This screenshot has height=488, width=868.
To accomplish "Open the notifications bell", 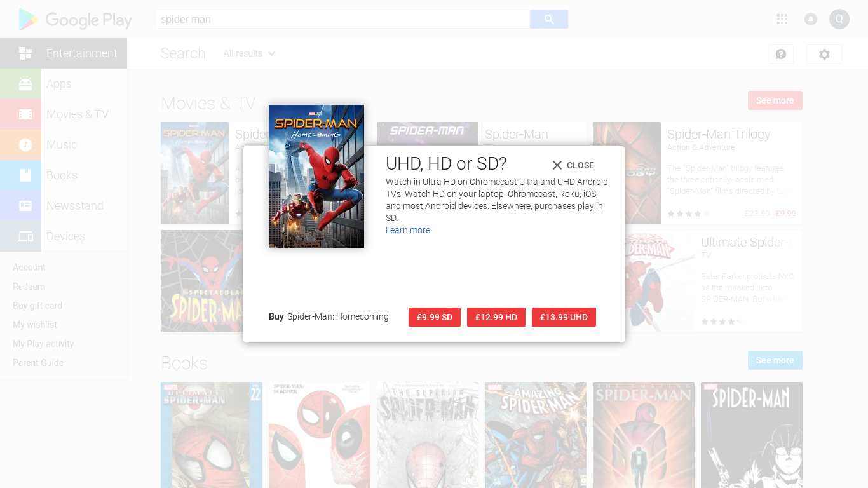I will click(811, 19).
